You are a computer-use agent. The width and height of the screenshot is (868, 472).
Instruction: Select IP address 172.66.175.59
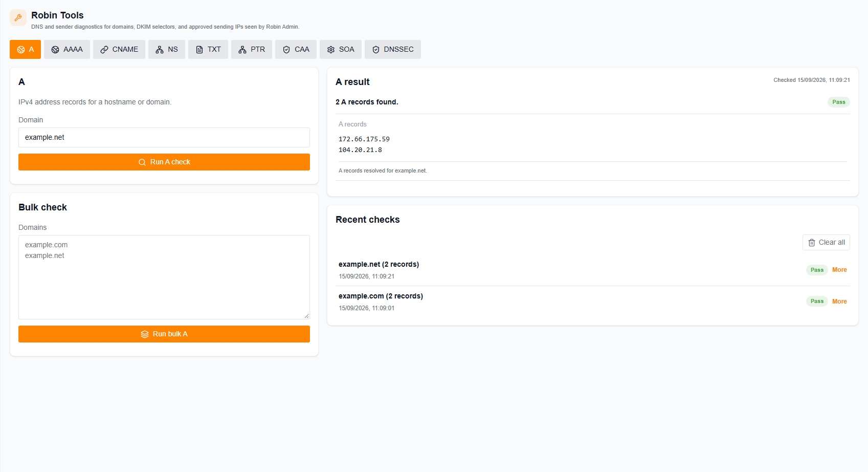click(x=364, y=139)
